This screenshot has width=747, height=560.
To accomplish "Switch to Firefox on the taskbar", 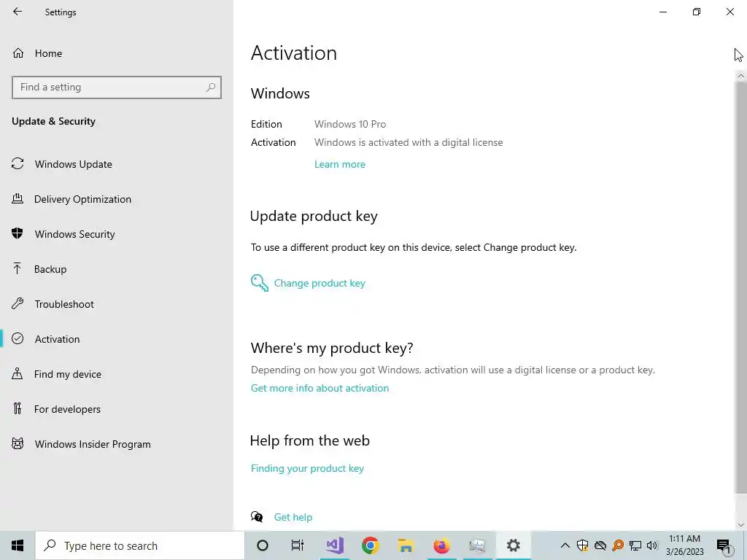I will 441,545.
